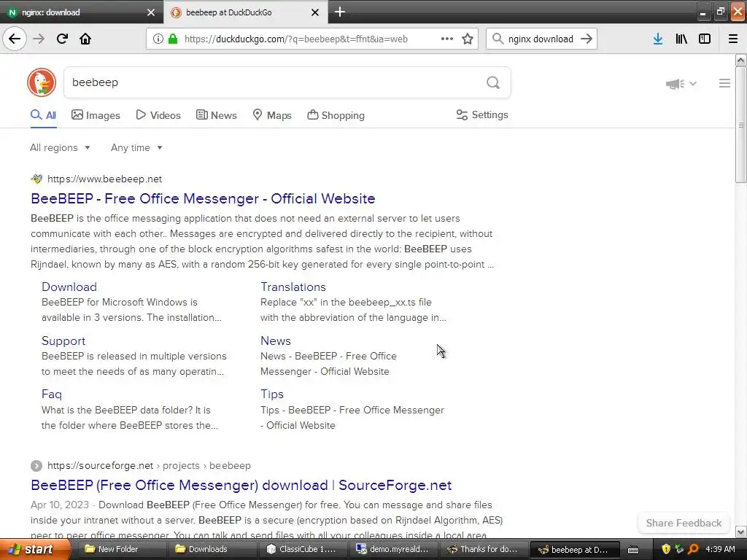Switch to Images results

pyautogui.click(x=96, y=115)
